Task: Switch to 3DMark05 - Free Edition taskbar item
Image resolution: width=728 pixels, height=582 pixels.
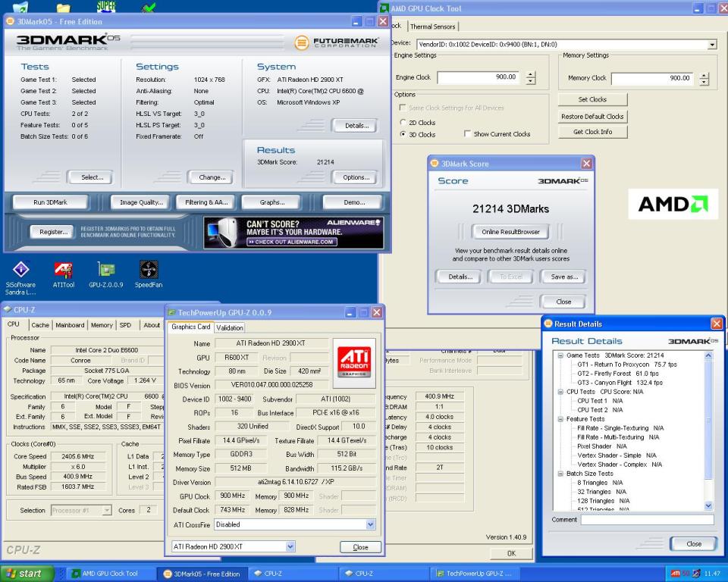Action: click(202, 574)
